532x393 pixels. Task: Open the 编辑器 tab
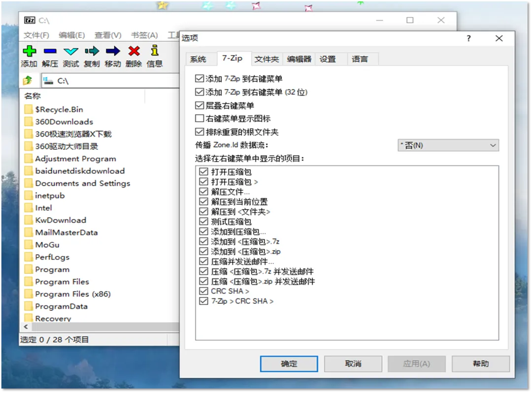299,59
